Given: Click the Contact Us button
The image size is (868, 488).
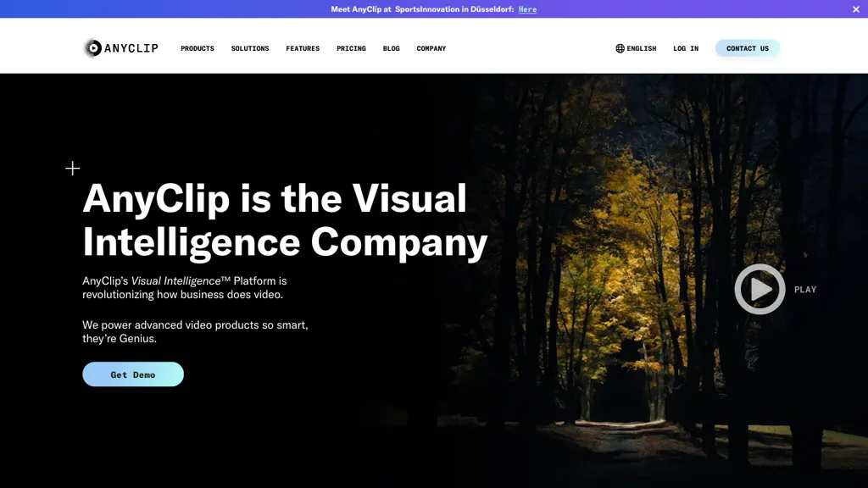Looking at the screenshot, I should [x=748, y=48].
